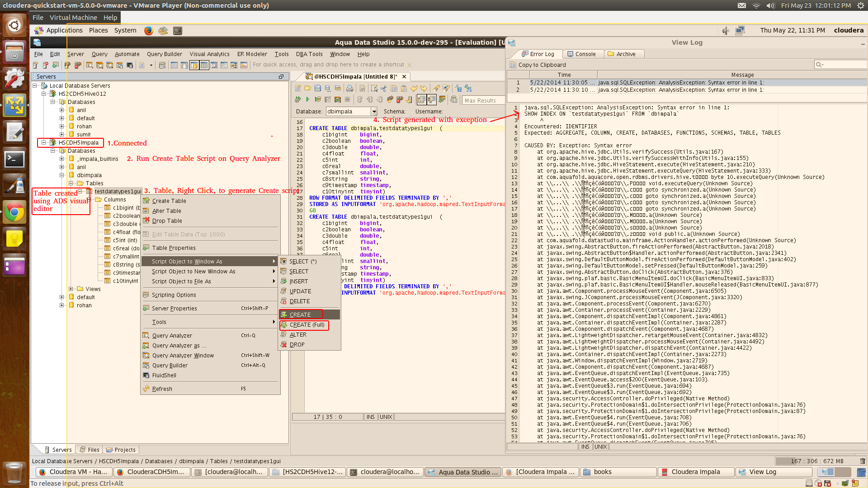Viewport: 868px width, 488px height.
Task: Click the Copy to Clipboard button
Action: point(538,65)
